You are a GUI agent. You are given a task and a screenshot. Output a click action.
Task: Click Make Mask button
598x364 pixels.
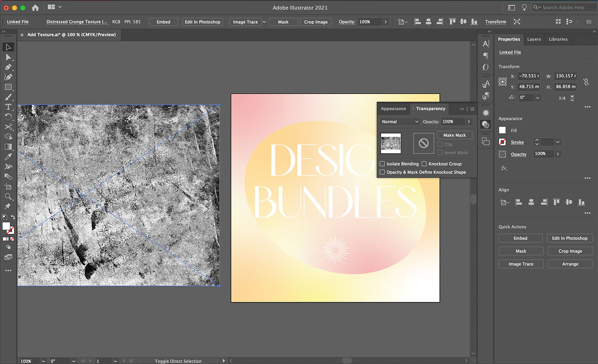[x=454, y=135]
